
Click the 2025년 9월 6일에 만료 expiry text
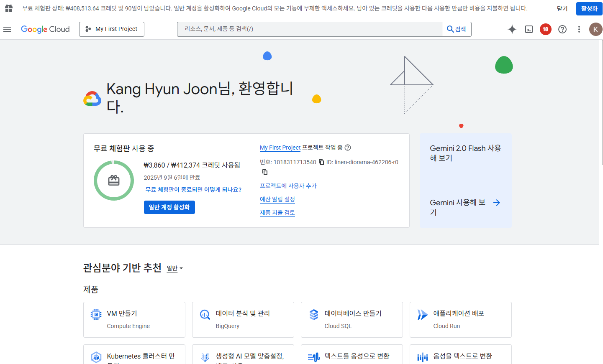point(172,178)
